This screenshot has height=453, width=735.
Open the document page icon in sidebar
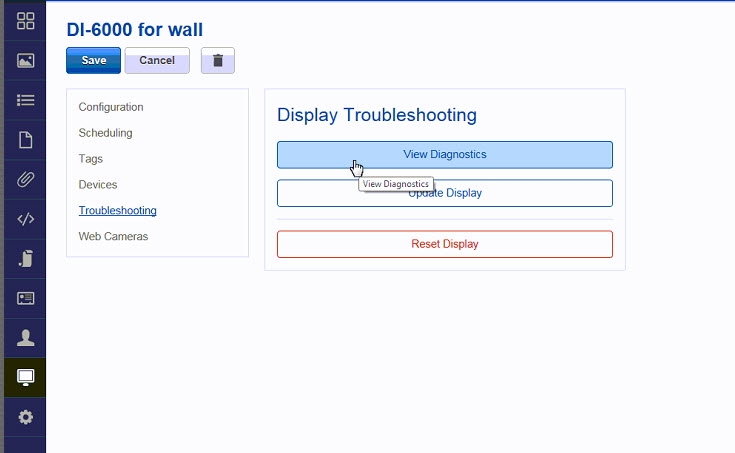26,140
